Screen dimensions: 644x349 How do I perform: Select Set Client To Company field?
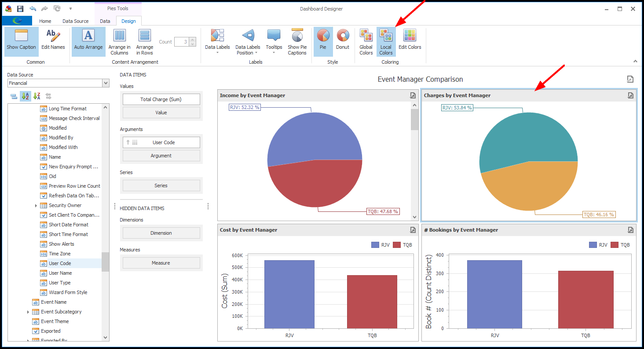(x=74, y=215)
